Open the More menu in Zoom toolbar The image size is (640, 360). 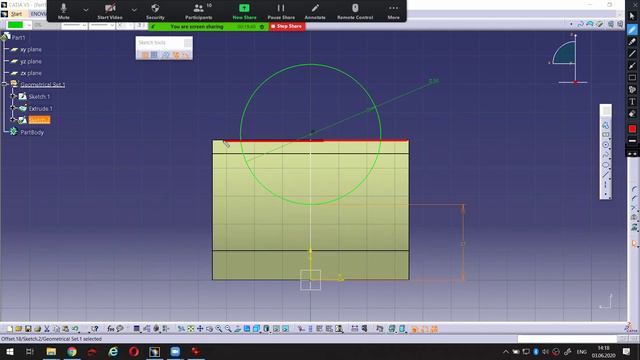click(393, 11)
